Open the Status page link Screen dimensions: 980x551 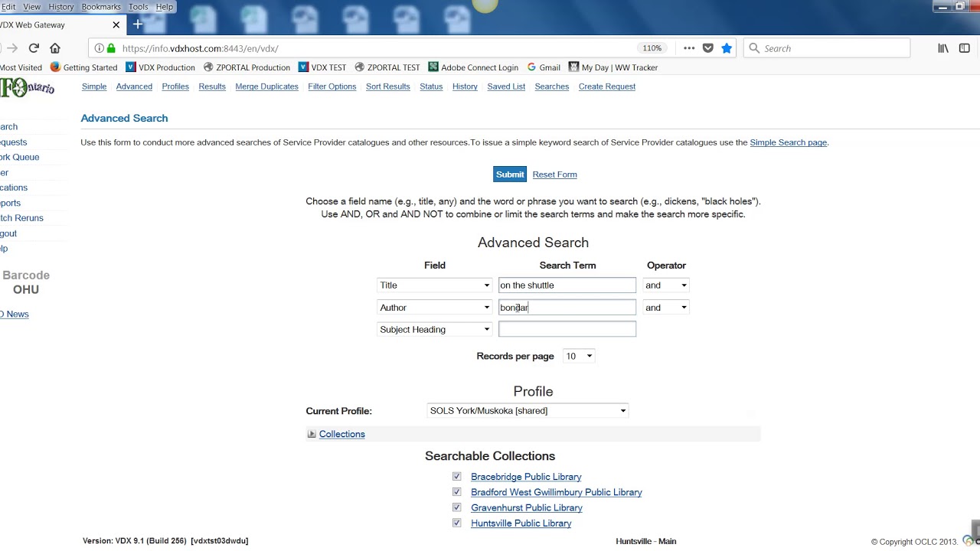tap(431, 86)
